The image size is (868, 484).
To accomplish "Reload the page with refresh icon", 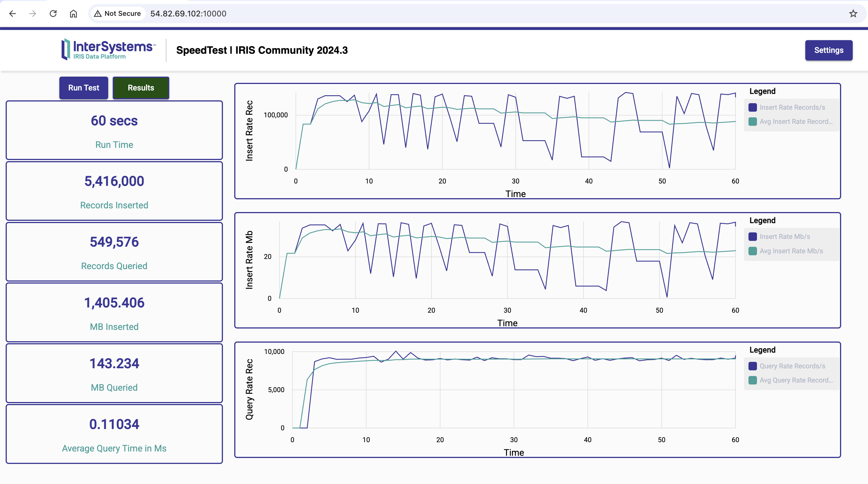I will [x=53, y=14].
